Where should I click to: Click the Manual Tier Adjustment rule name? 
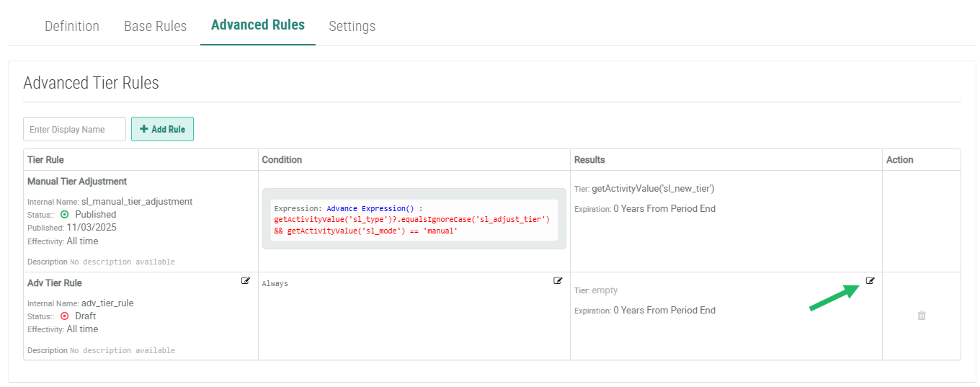coord(77,182)
